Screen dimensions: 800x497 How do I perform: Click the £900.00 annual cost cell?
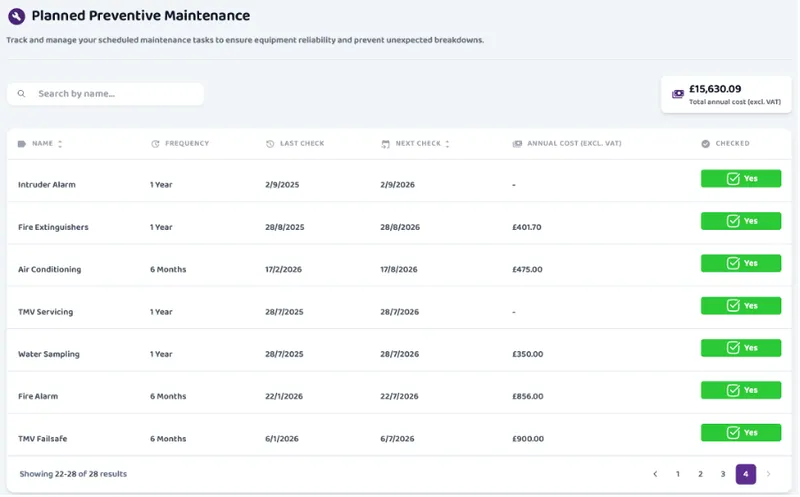click(528, 439)
